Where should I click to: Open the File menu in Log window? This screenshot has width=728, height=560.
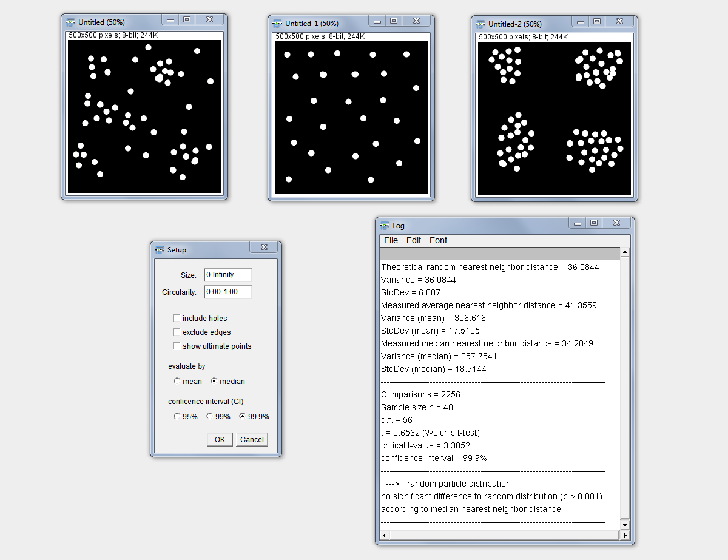[x=391, y=240]
